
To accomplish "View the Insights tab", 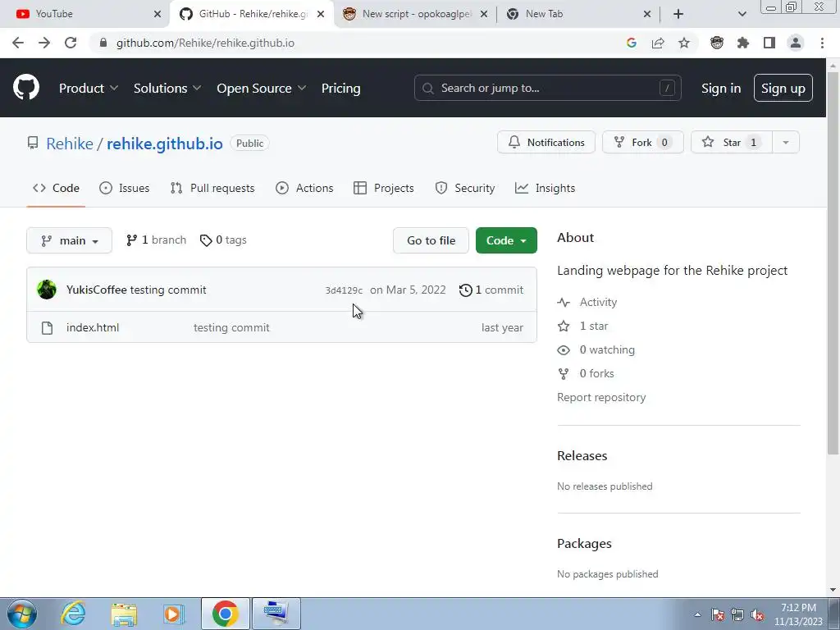I will point(545,188).
